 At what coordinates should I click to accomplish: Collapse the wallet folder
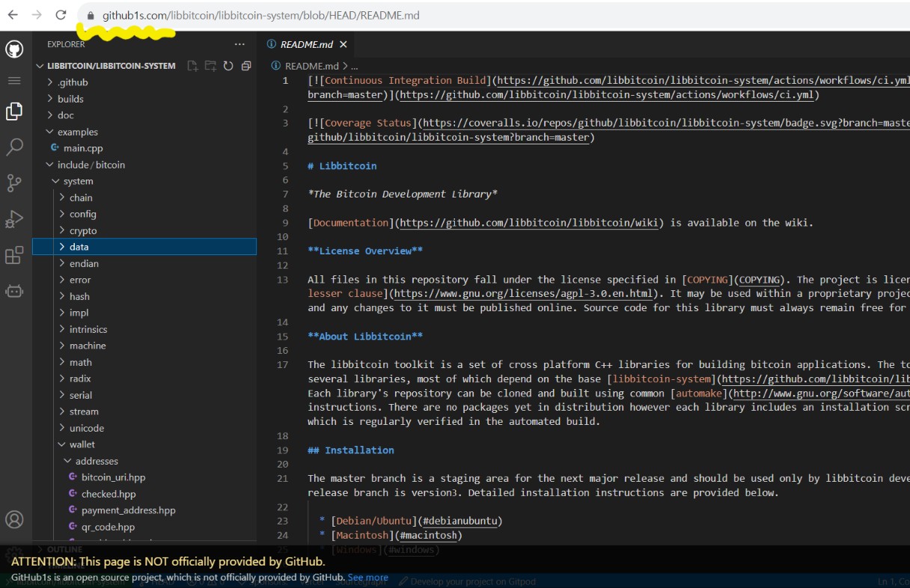(x=82, y=444)
